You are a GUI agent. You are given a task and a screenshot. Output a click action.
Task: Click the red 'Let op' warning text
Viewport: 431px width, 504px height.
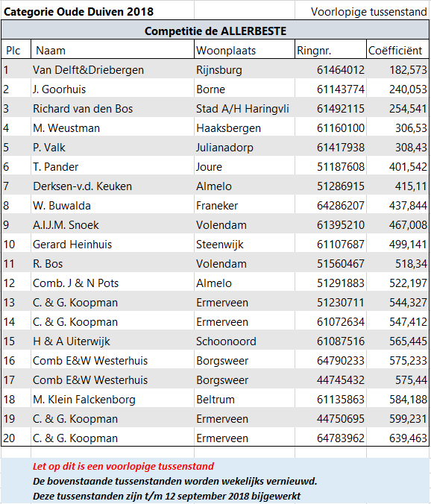124,466
